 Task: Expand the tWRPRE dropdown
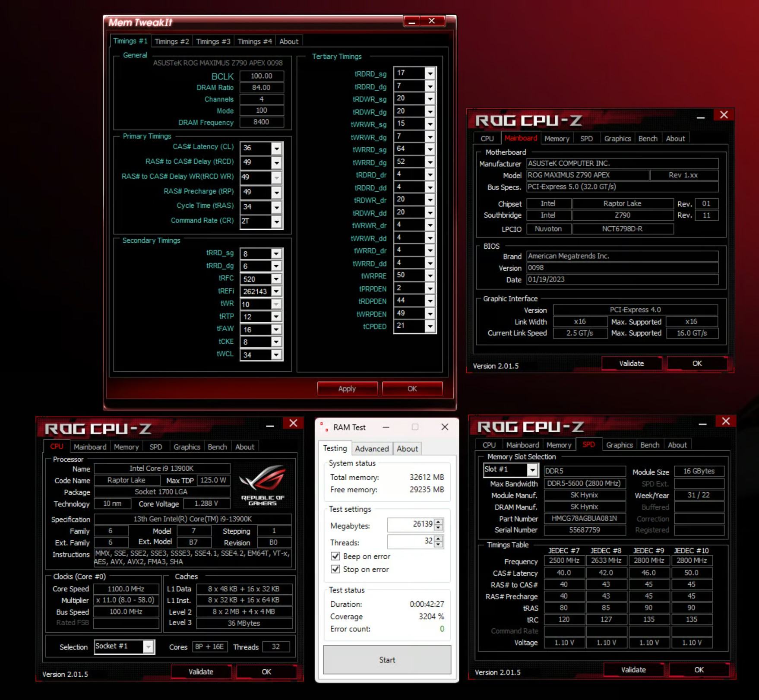pyautogui.click(x=430, y=276)
